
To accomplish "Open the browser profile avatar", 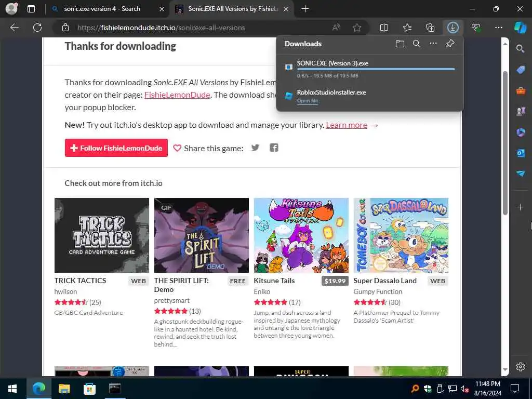I will coord(11,8).
